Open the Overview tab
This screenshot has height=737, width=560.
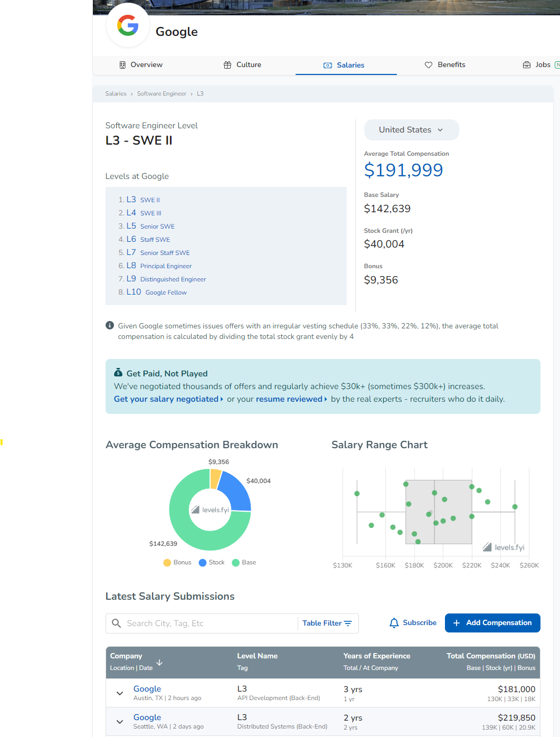141,65
